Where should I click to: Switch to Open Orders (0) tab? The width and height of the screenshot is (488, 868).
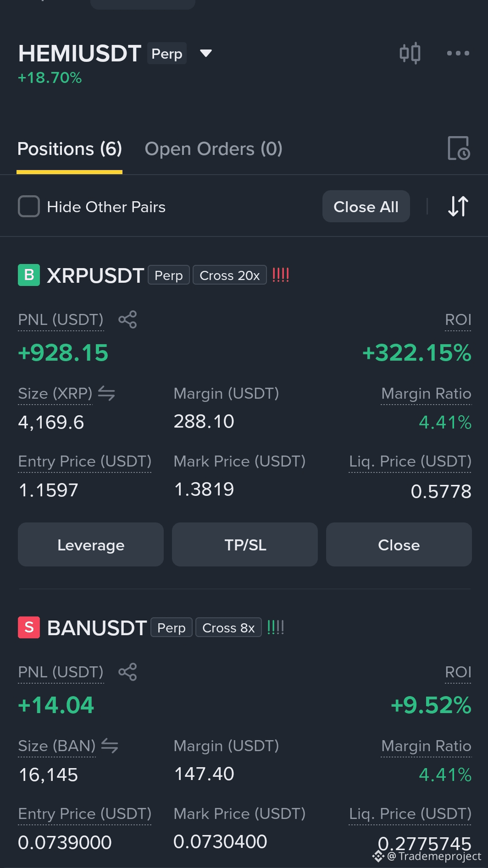213,149
